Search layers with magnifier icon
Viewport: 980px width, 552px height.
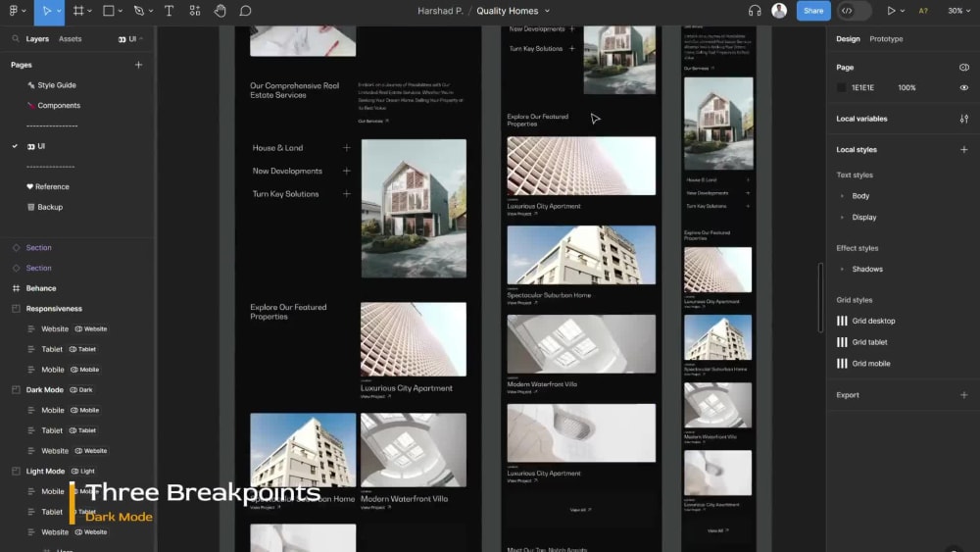tap(15, 39)
